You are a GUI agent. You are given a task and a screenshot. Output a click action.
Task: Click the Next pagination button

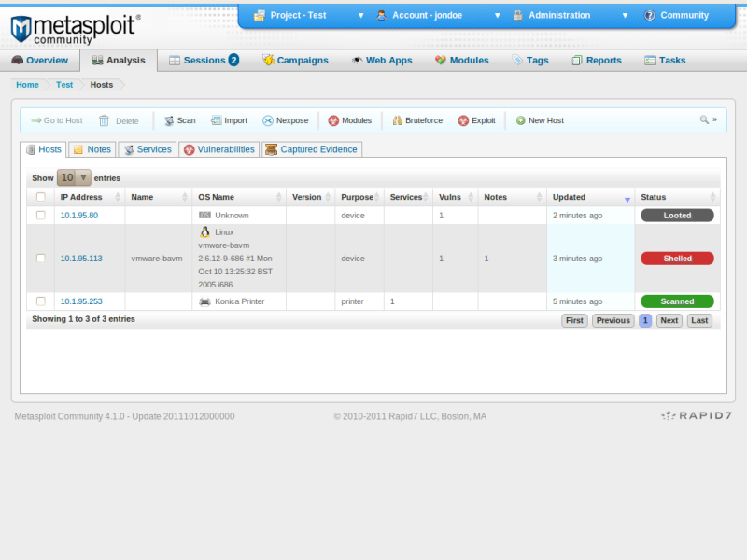tap(669, 320)
